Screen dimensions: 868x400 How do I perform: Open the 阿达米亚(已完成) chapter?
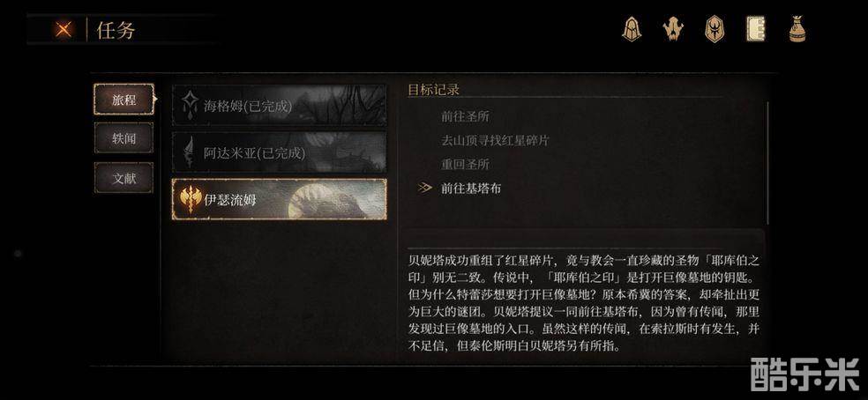[x=280, y=152]
